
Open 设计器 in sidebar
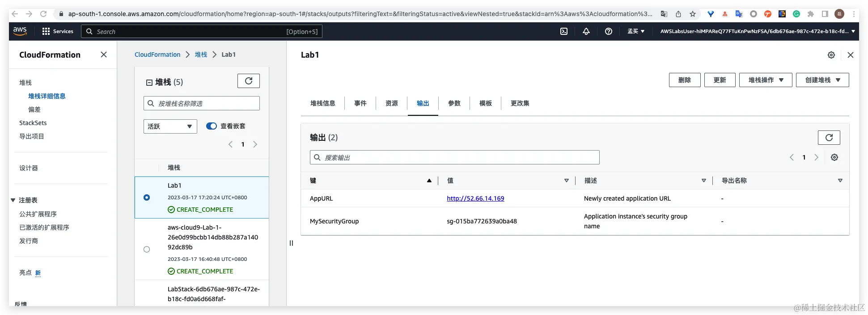point(29,168)
